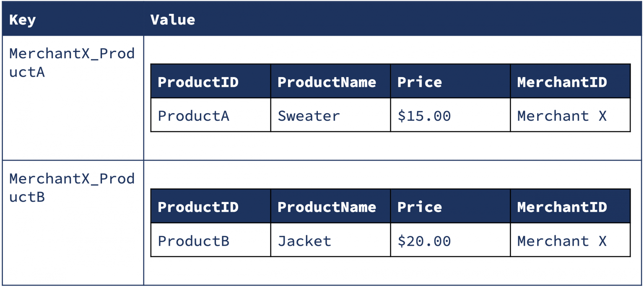Click MerchantID header in second nested table
Viewport: 644px width, 288px height.
[570, 206]
